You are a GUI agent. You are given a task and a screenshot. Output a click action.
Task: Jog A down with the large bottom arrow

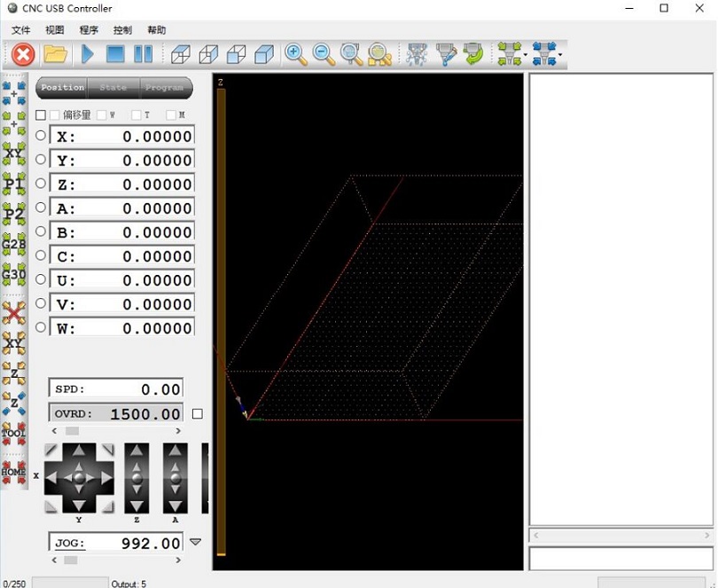tap(175, 506)
